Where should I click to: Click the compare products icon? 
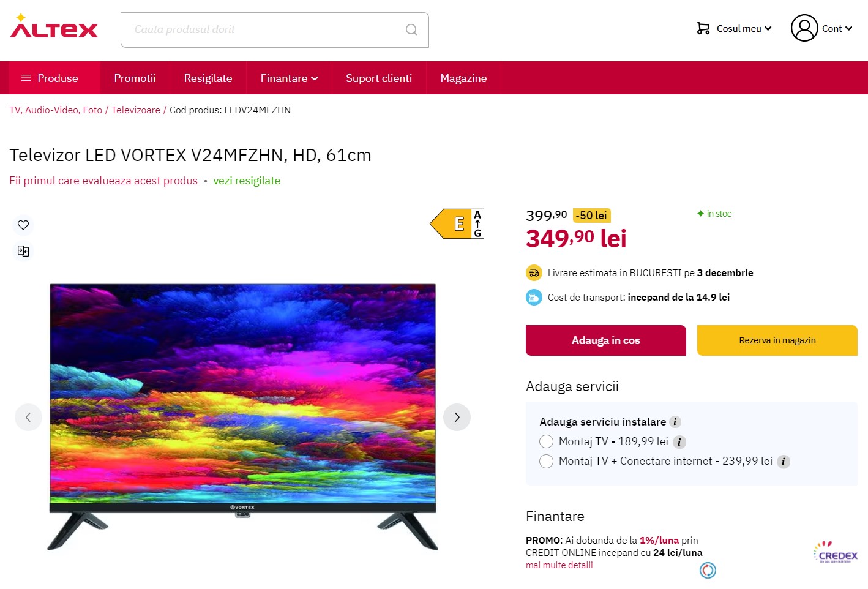[23, 251]
